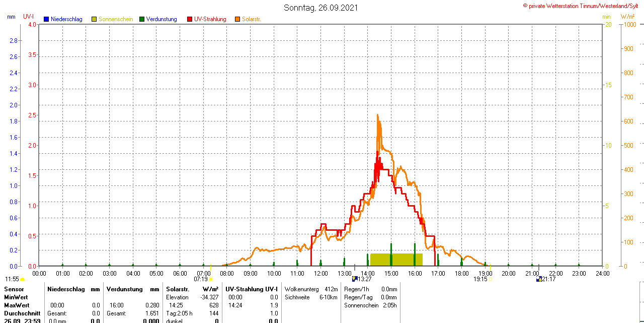This screenshot has height=323, width=644.
Task: Select the UV-Strahlung legend label
Action: (x=210, y=19)
